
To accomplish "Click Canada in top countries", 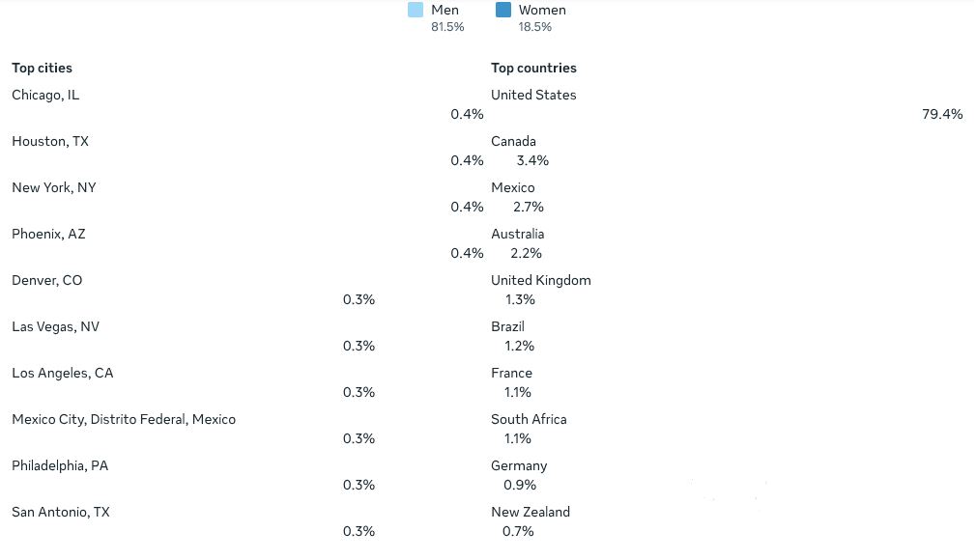I will tap(513, 141).
